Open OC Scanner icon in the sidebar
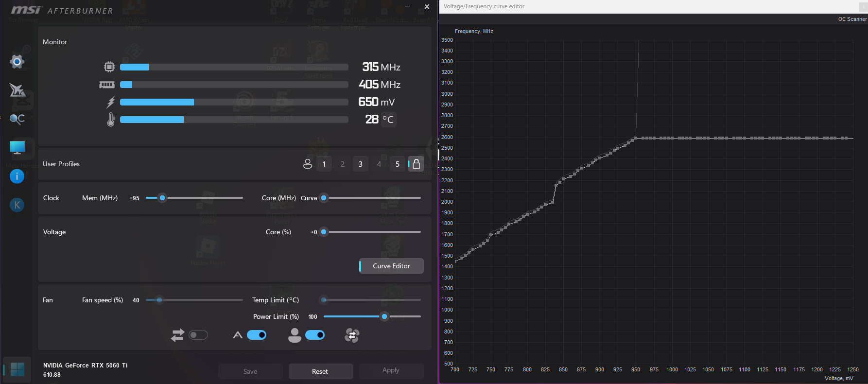The image size is (868, 384). pos(17,119)
